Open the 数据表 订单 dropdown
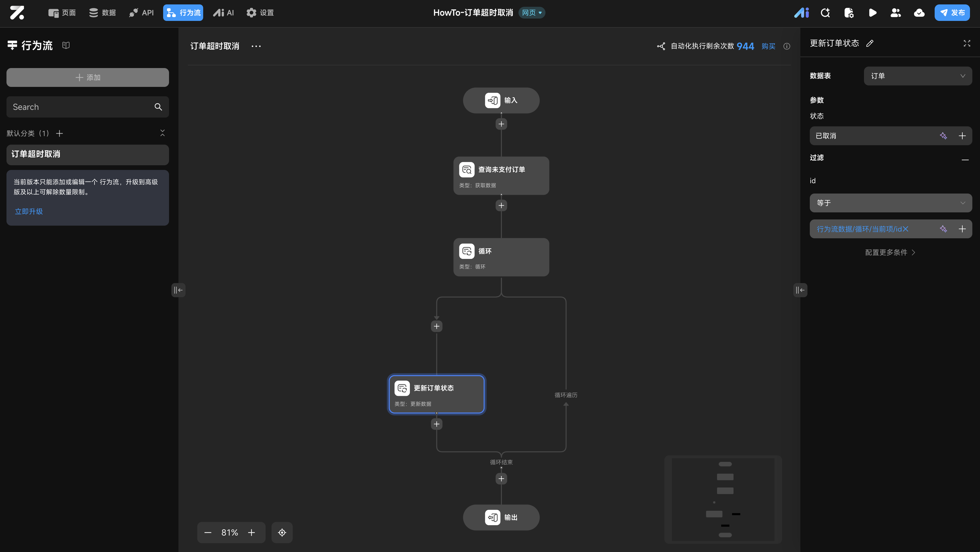The width and height of the screenshot is (980, 552). pos(918,76)
